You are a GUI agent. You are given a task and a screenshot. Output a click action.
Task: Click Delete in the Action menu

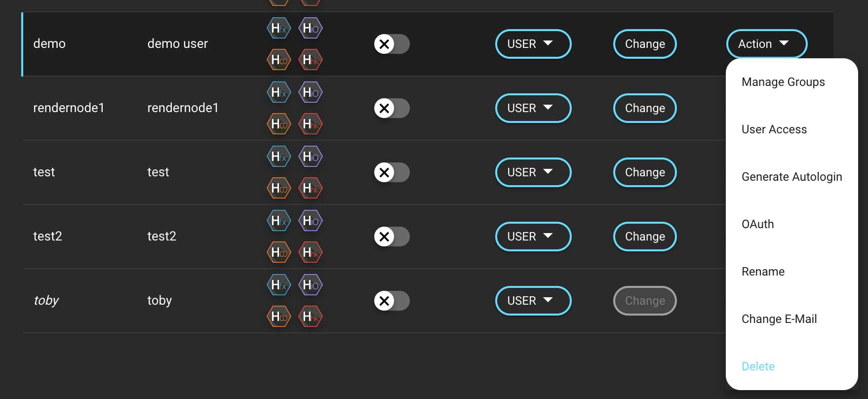(x=758, y=366)
